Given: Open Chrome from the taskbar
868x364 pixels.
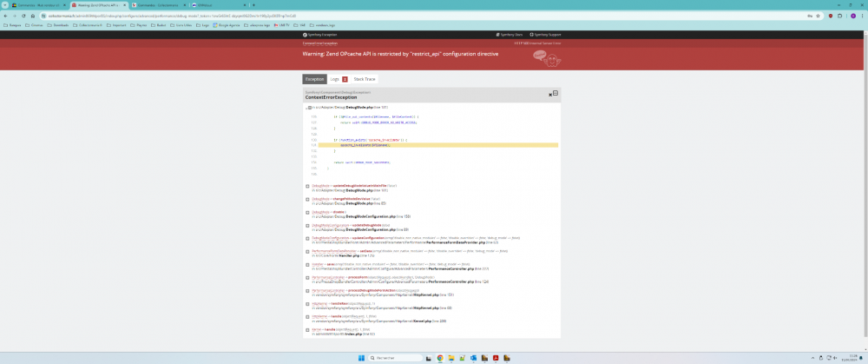Looking at the screenshot, I should tap(440, 358).
